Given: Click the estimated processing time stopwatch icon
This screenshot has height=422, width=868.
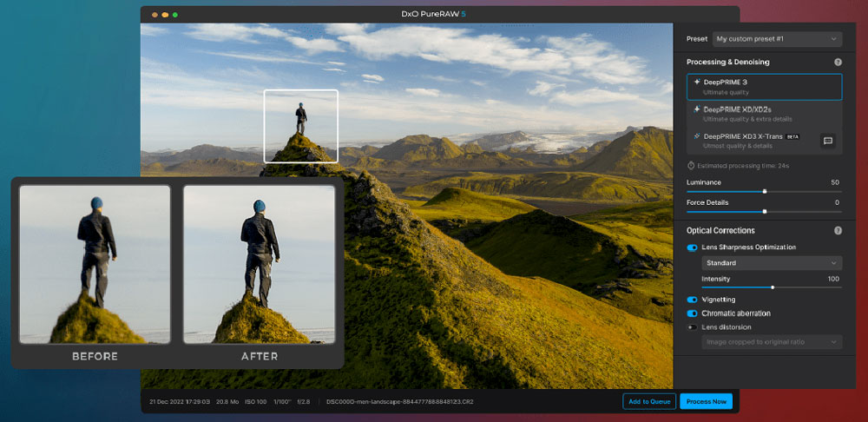Looking at the screenshot, I should click(691, 165).
